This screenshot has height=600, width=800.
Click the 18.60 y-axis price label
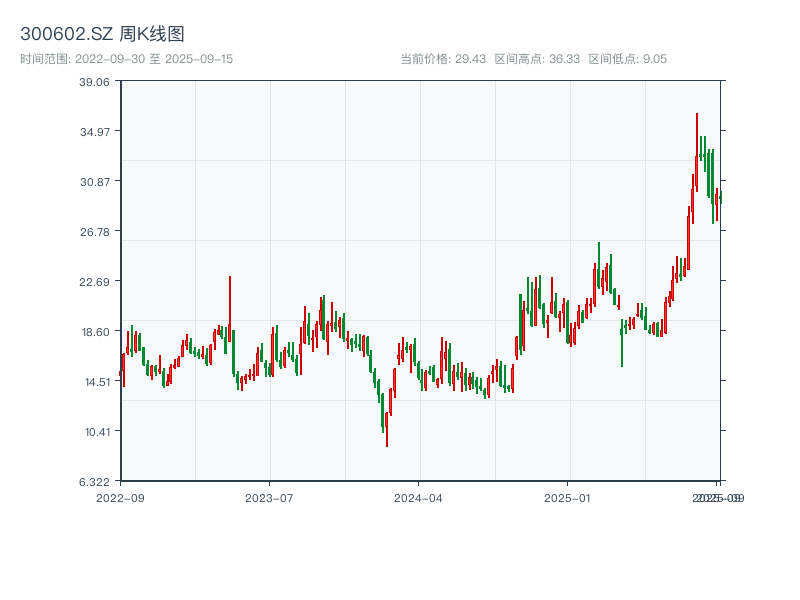94,332
